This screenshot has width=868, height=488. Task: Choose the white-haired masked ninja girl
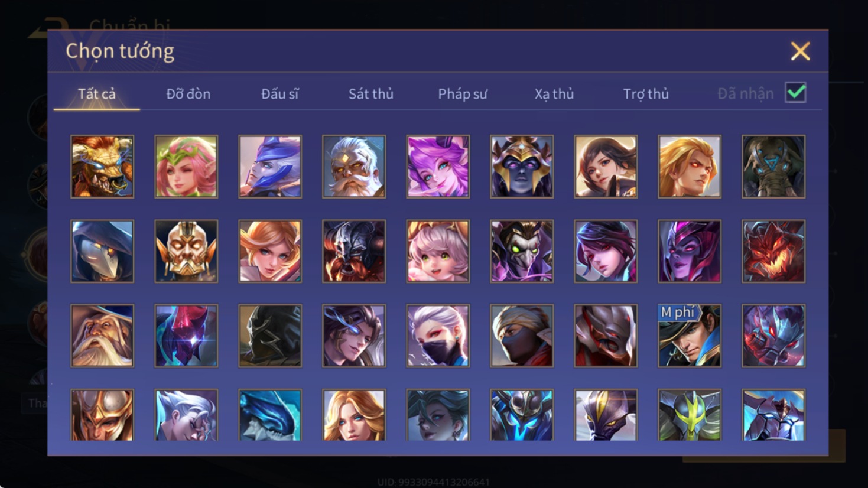tap(438, 336)
